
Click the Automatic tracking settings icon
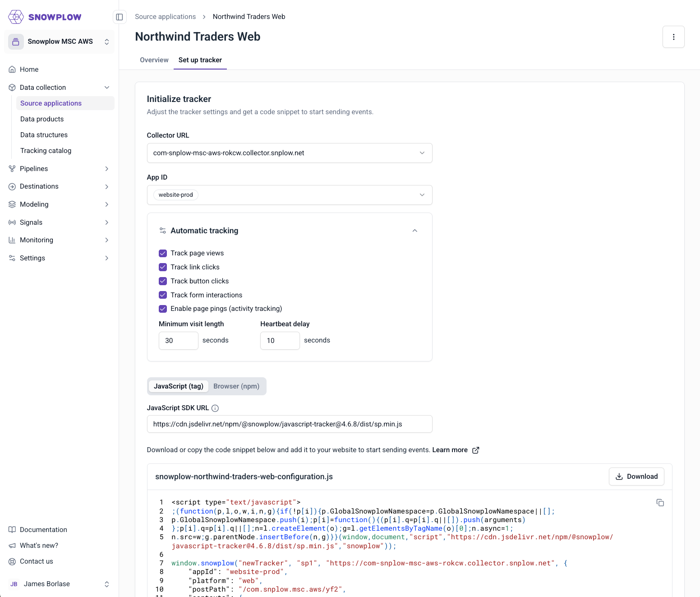tap(163, 231)
